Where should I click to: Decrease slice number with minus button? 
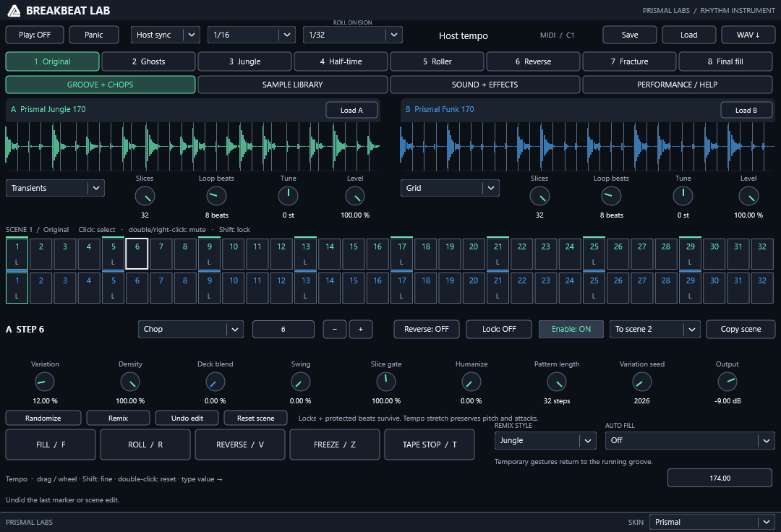pyautogui.click(x=335, y=329)
